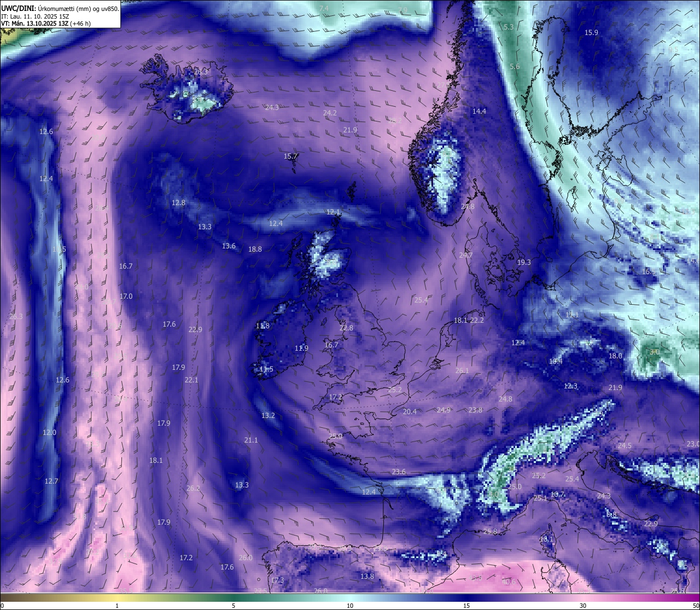Click the 12.7 value label
This screenshot has height=610, width=700.
(x=51, y=481)
